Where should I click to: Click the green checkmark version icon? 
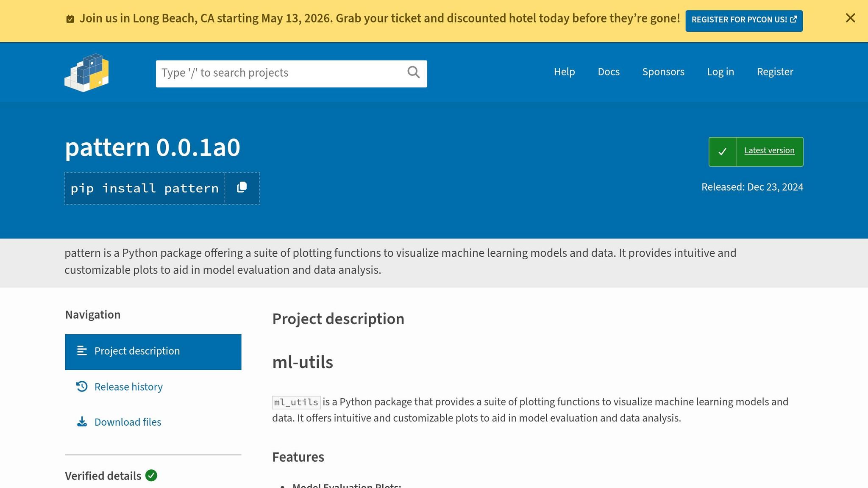tap(722, 152)
